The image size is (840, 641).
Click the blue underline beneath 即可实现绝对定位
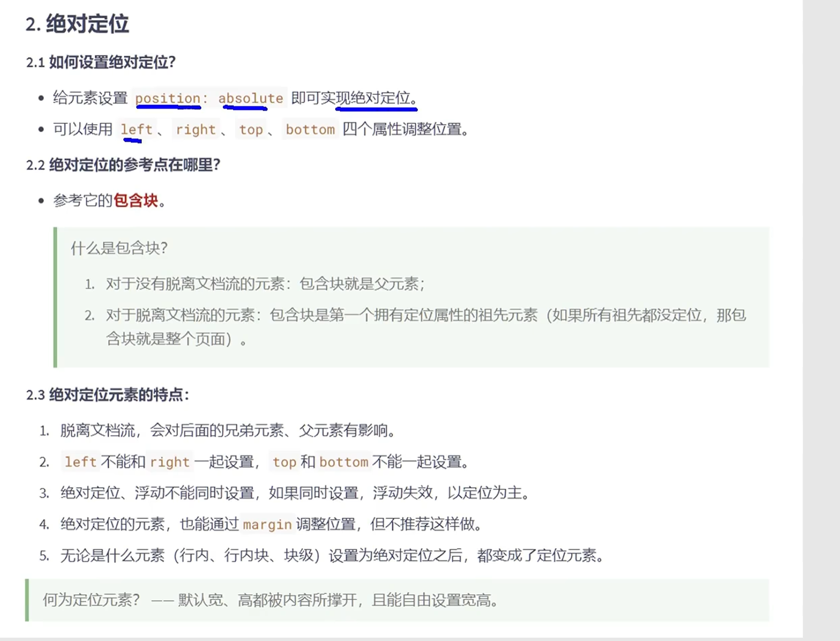tap(376, 108)
